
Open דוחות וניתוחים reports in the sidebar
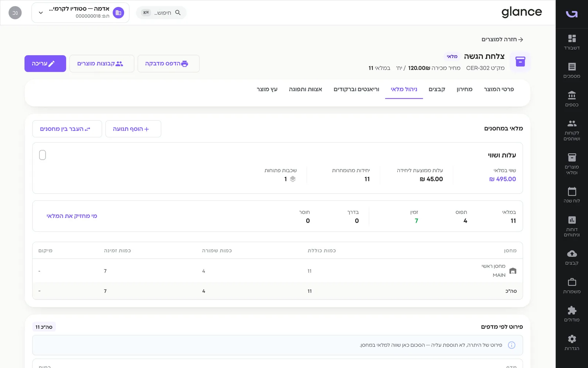point(572,226)
